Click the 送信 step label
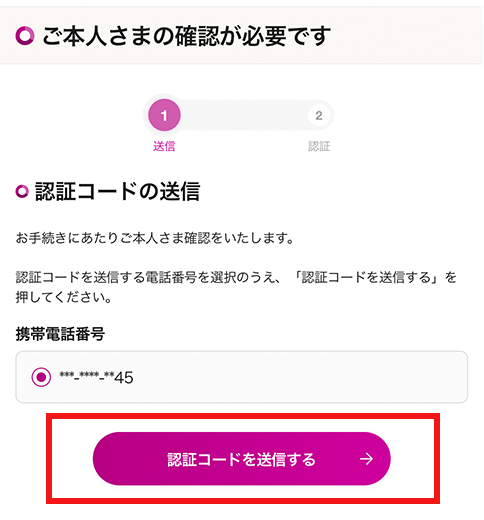This screenshot has height=520, width=484. (x=164, y=146)
